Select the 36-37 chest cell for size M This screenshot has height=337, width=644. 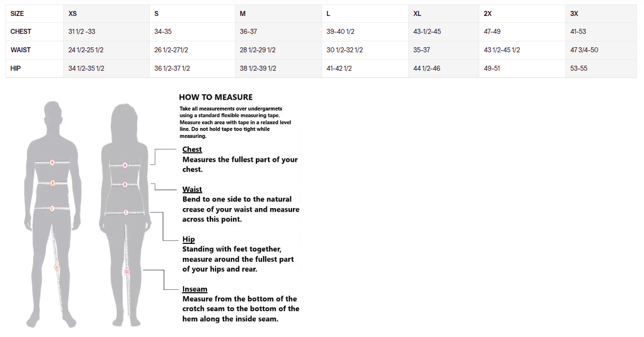point(248,31)
